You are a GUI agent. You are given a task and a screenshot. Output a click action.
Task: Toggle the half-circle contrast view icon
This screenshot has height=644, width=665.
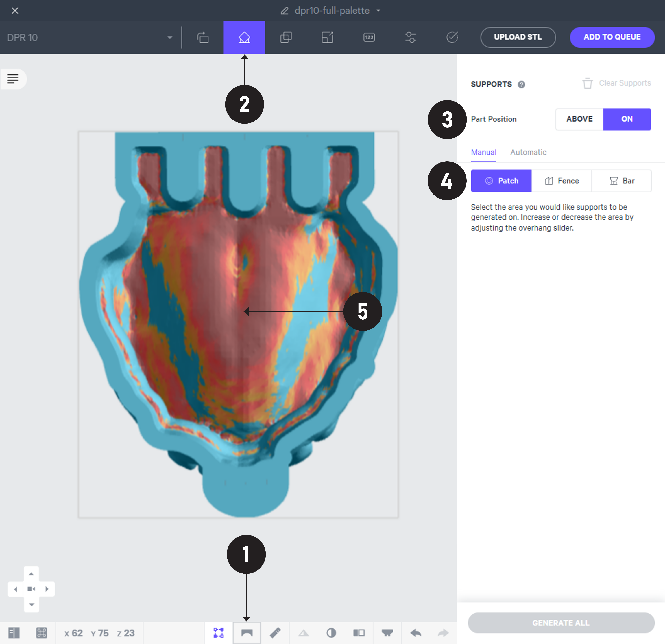click(x=331, y=633)
